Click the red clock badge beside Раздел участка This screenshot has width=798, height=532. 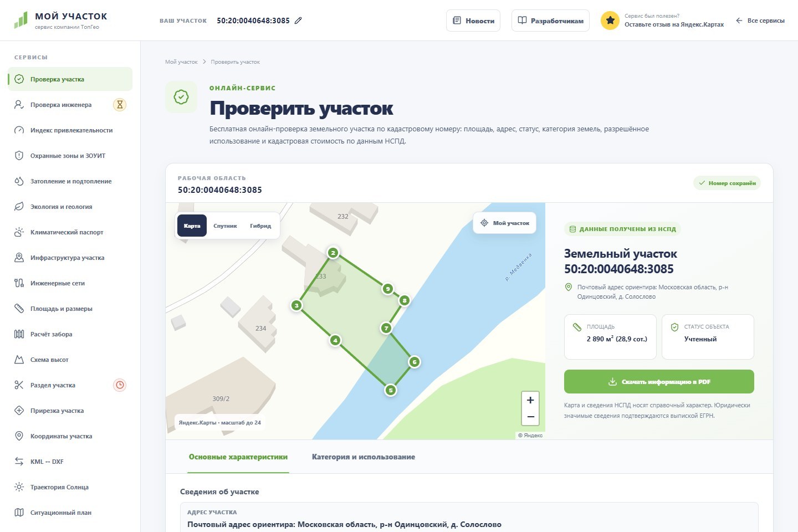(120, 385)
